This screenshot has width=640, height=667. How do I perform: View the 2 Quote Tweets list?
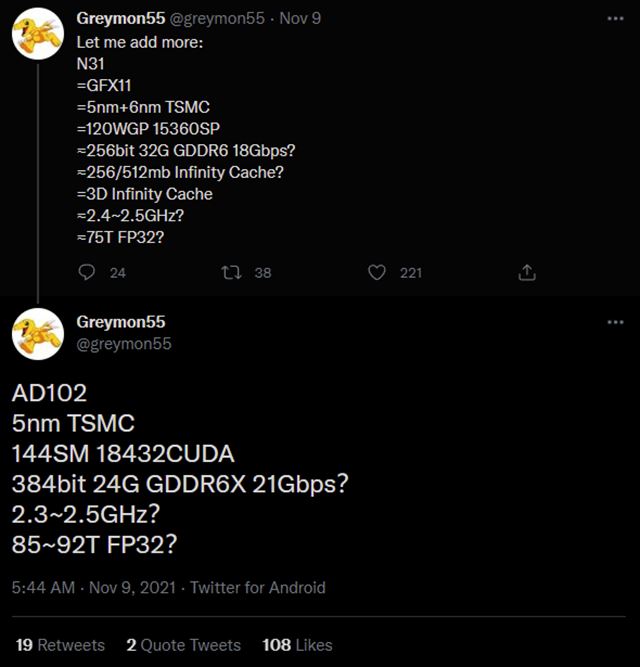183,645
